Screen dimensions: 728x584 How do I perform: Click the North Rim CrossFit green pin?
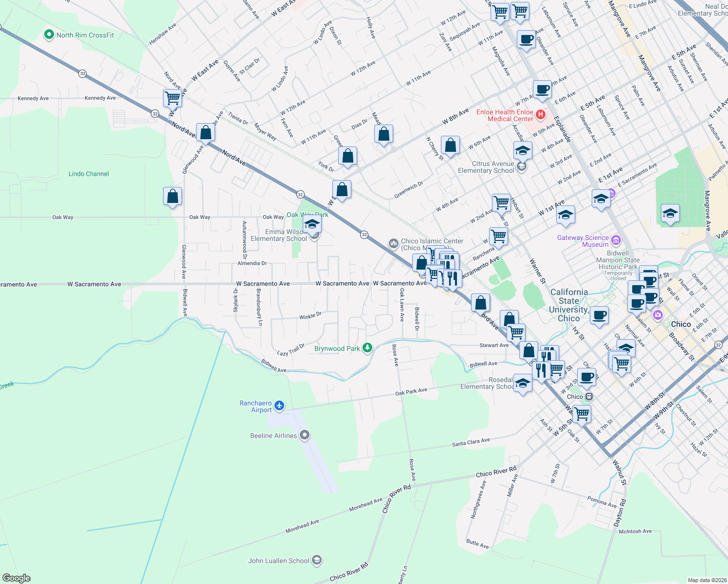tap(49, 35)
